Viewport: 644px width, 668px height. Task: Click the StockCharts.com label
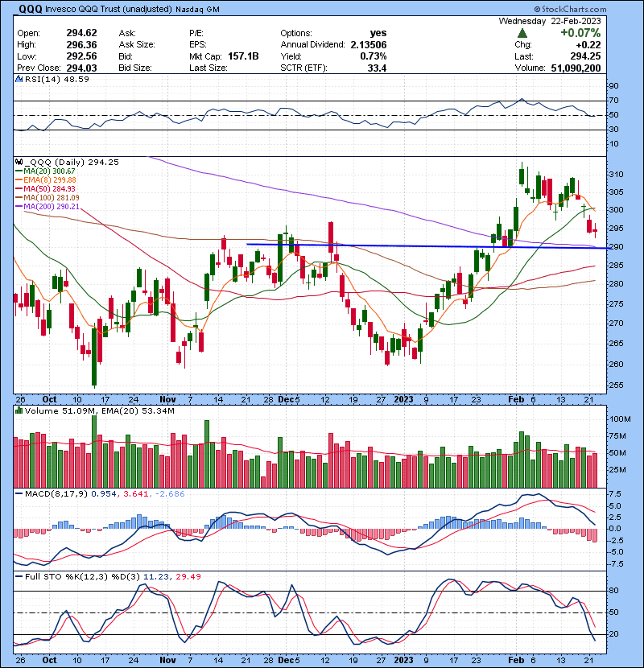tap(570, 9)
